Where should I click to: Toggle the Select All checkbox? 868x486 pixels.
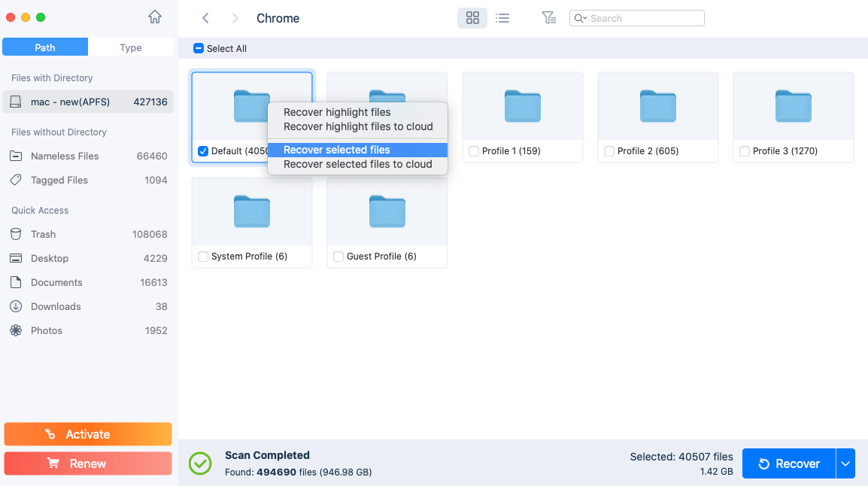point(198,48)
